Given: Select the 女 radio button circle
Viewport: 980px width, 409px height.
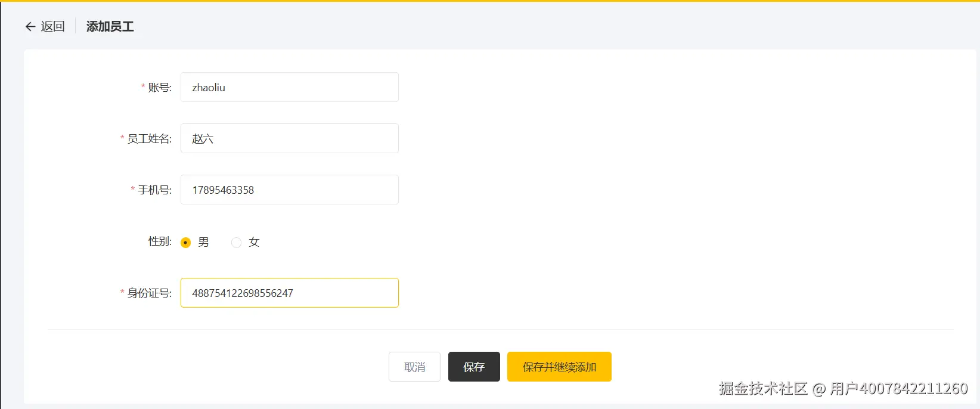Looking at the screenshot, I should pyautogui.click(x=237, y=242).
